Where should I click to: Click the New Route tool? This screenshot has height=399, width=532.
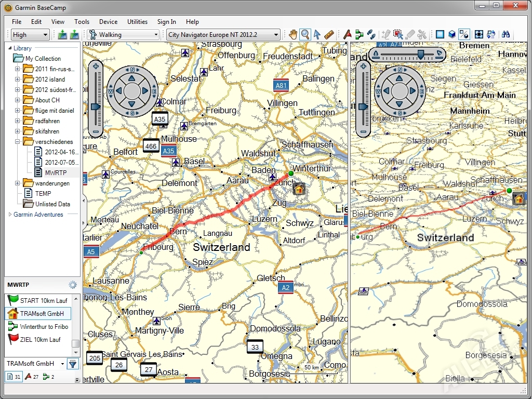click(360, 35)
